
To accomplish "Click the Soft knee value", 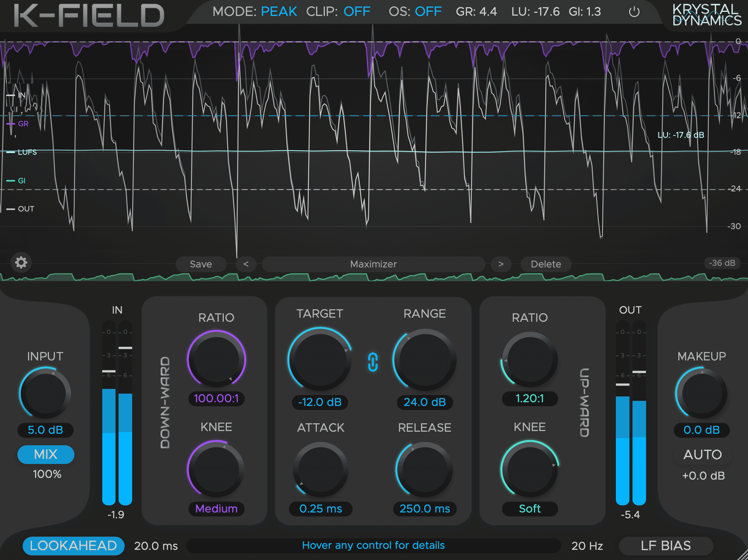I will (x=530, y=509).
